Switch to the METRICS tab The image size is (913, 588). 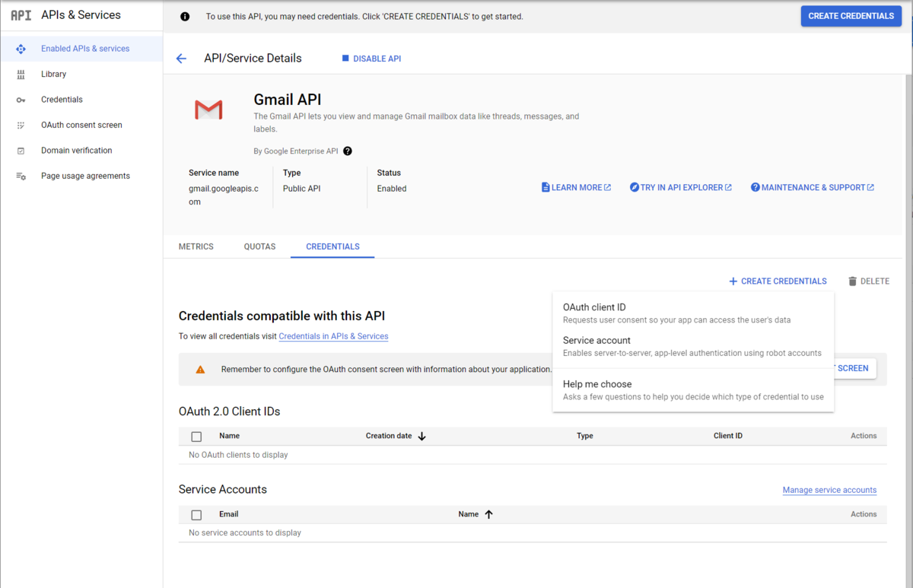click(x=196, y=246)
